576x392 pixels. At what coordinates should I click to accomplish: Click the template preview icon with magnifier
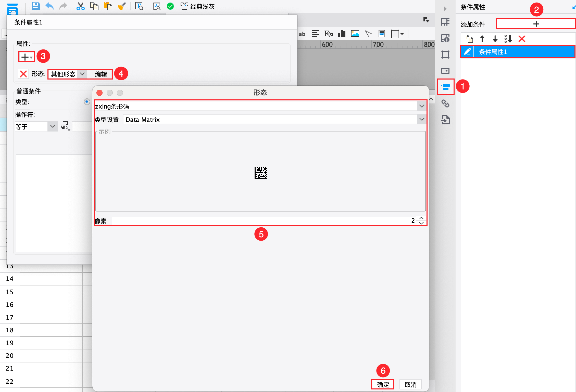click(157, 6)
